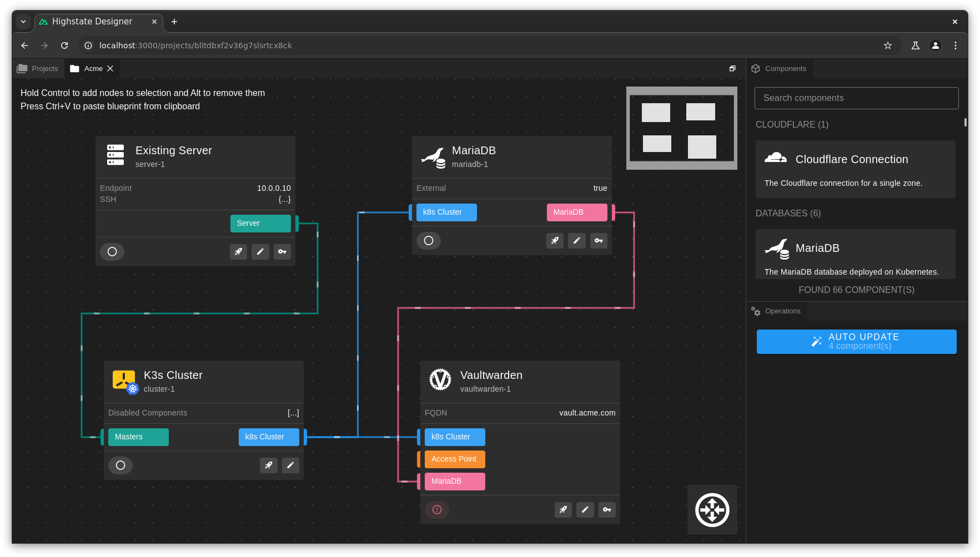This screenshot has height=557, width=980.
Task: Click the key icon on Vaultwarden node
Action: (607, 510)
